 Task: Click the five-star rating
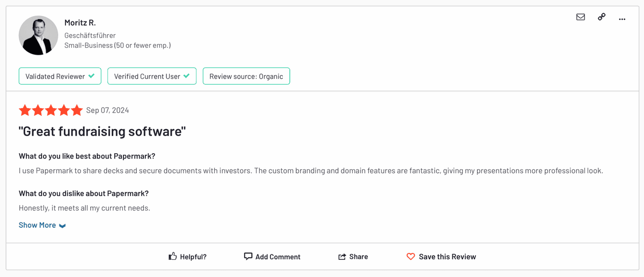51,110
